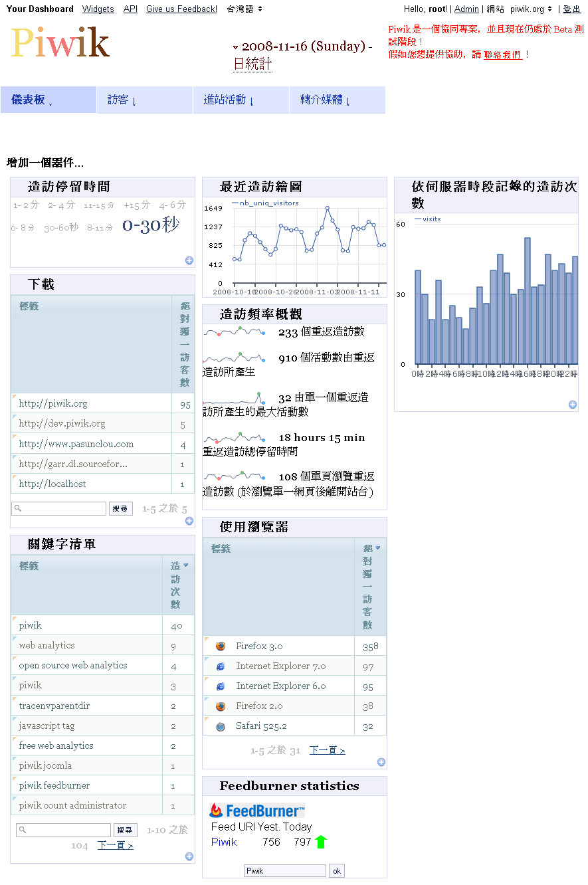This screenshot has width=588, height=885.
Task: Click the 1-2分 tag
Action: (x=27, y=205)
